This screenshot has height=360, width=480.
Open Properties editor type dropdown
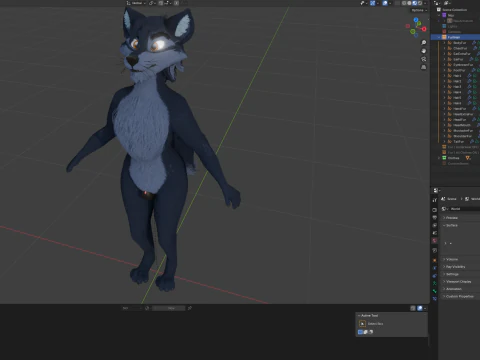(x=436, y=190)
